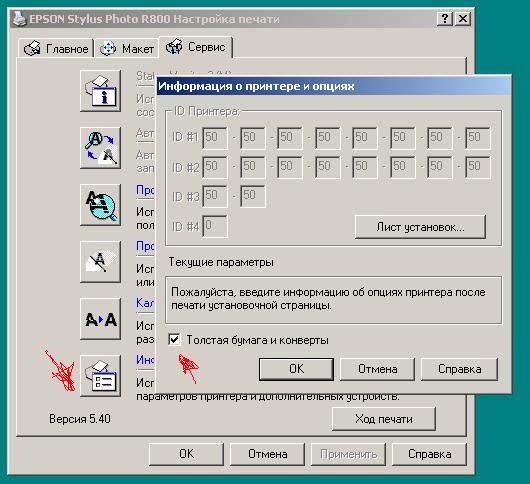This screenshot has height=484, width=530.
Task: Open the Ход печати button
Action: tap(384, 419)
